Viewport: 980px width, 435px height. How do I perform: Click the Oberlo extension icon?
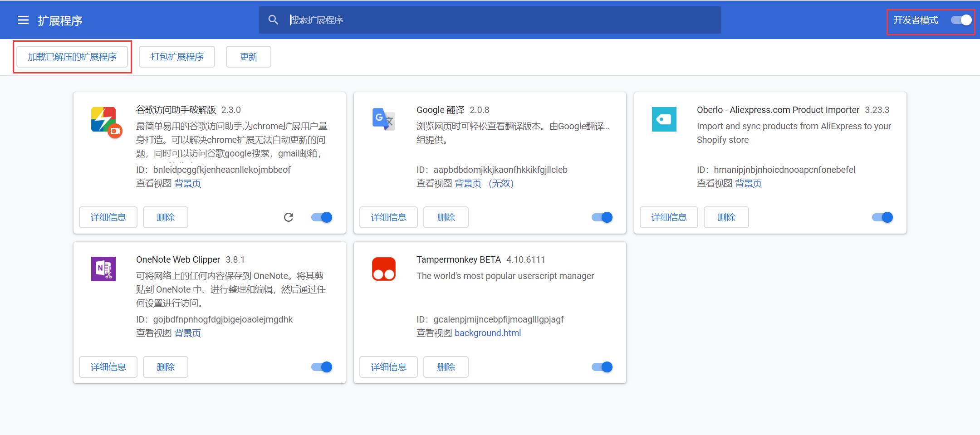[x=664, y=119]
